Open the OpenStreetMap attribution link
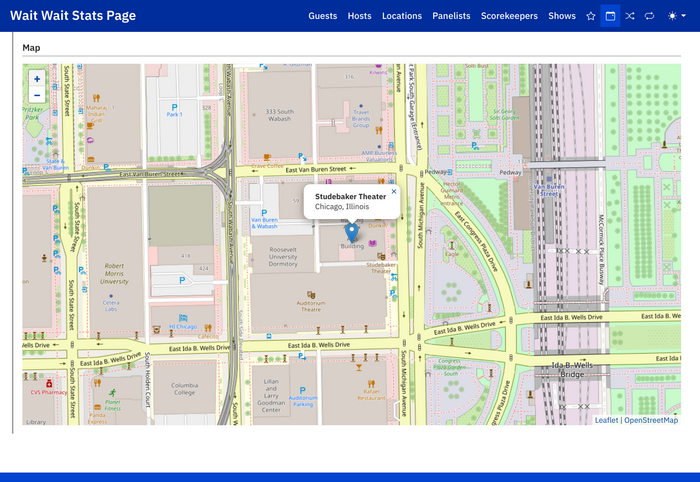This screenshot has height=482, width=700. click(x=651, y=420)
